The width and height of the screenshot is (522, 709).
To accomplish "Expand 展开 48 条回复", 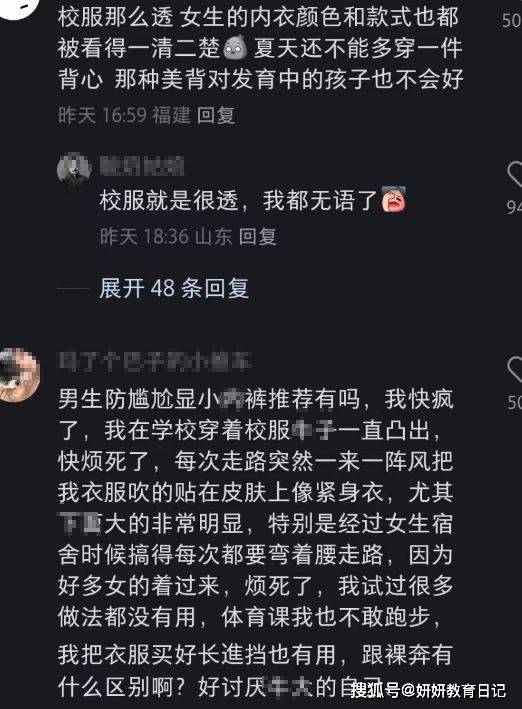I will [174, 288].
